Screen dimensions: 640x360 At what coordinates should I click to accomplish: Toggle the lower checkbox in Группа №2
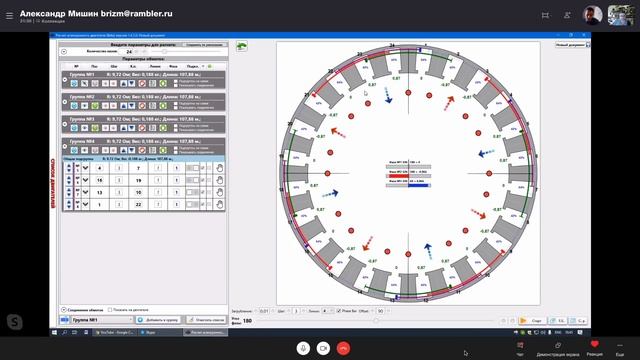pos(176,107)
